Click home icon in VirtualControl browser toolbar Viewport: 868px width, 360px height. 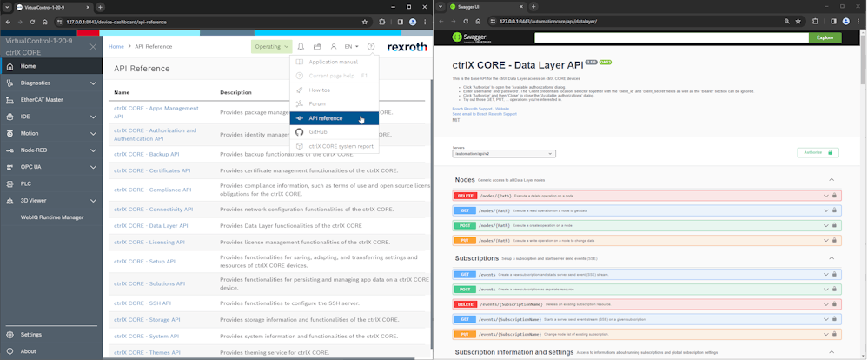tap(45, 22)
